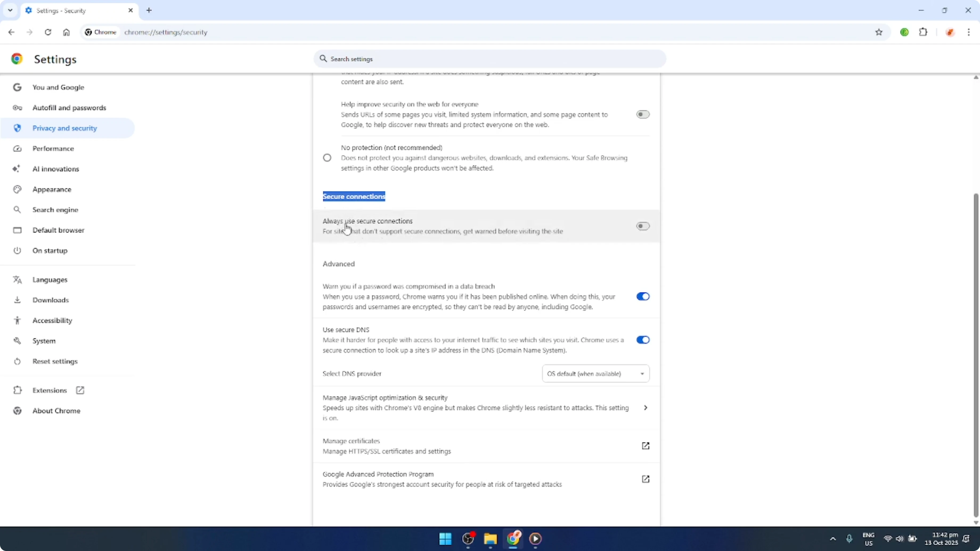Image resolution: width=980 pixels, height=551 pixels.
Task: Disable Always use secure connections
Action: [x=643, y=226]
